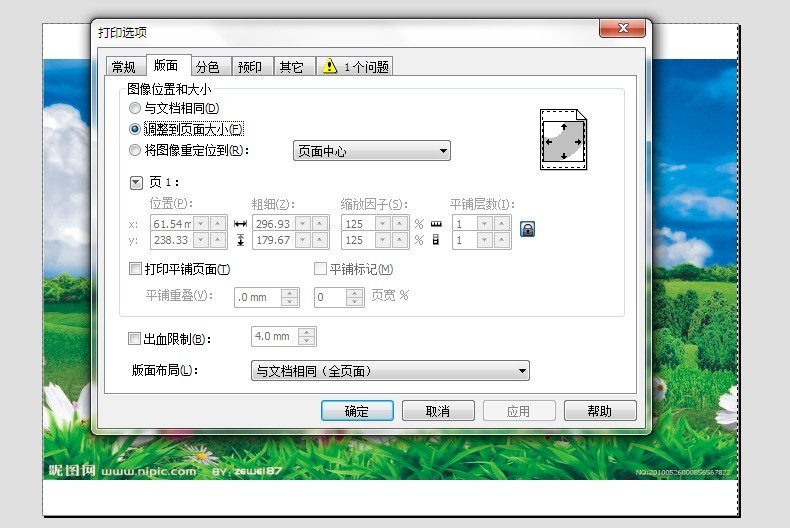Click the vertical height arrows icon

[240, 240]
